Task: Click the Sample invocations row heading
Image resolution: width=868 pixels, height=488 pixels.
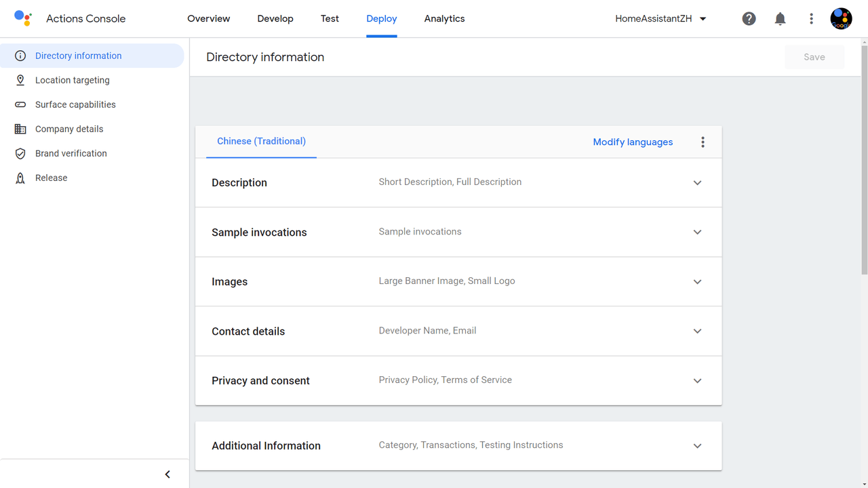Action: (x=259, y=232)
